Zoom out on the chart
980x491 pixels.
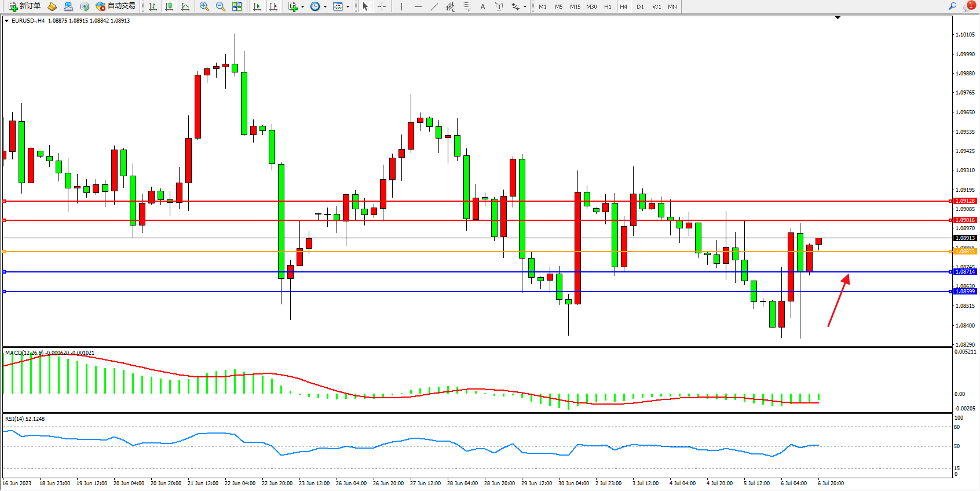point(220,6)
